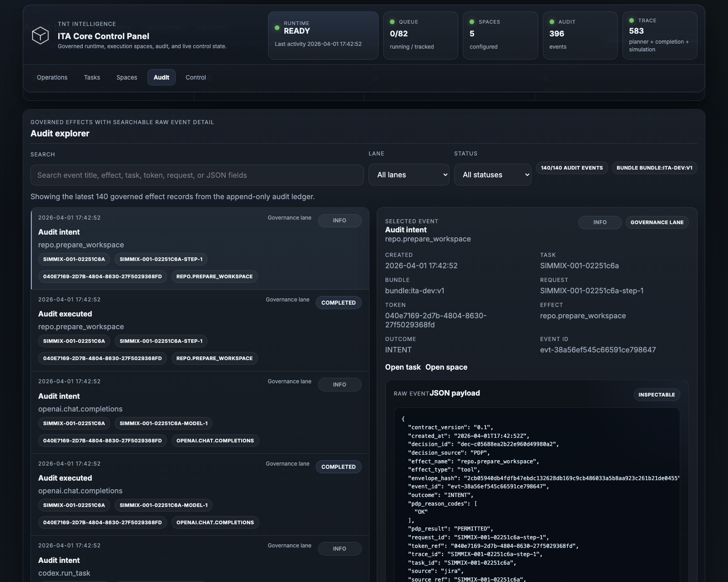Click COMPLETED pill on repo.prepare_workspace executed event

point(339,302)
